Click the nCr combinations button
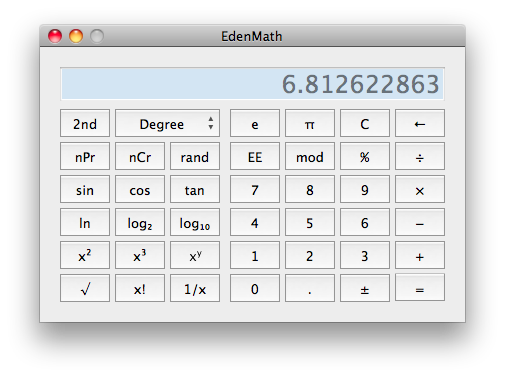This screenshot has width=505, height=377. point(140,156)
